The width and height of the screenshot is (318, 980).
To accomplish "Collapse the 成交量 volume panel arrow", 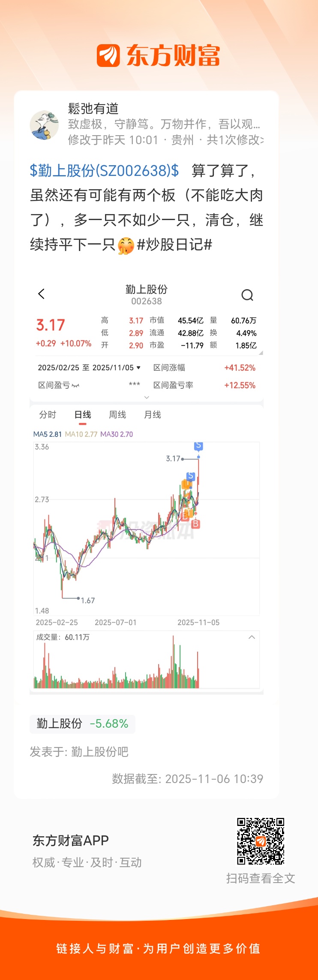I will coord(252,637).
